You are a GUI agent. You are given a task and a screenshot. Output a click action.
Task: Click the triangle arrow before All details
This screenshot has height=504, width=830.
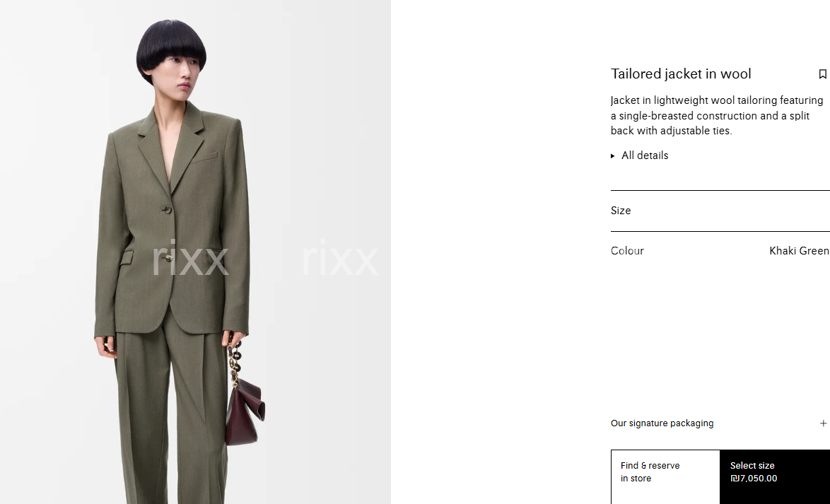(x=613, y=156)
